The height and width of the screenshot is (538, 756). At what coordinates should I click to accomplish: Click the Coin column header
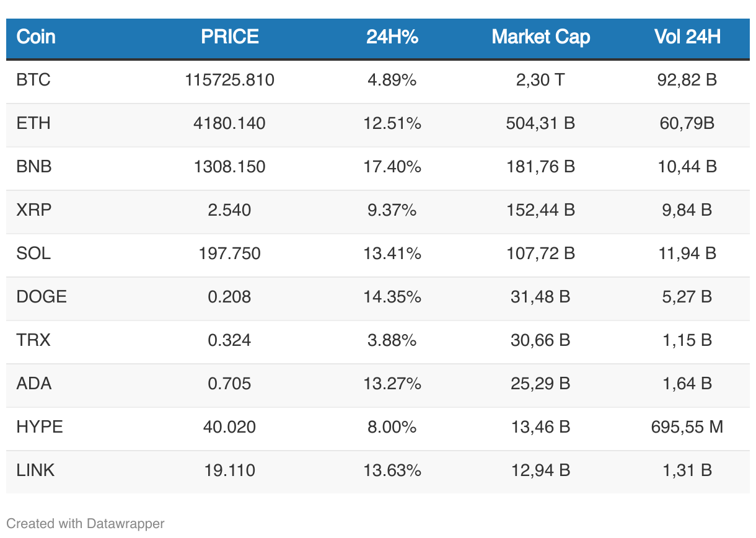click(x=36, y=37)
